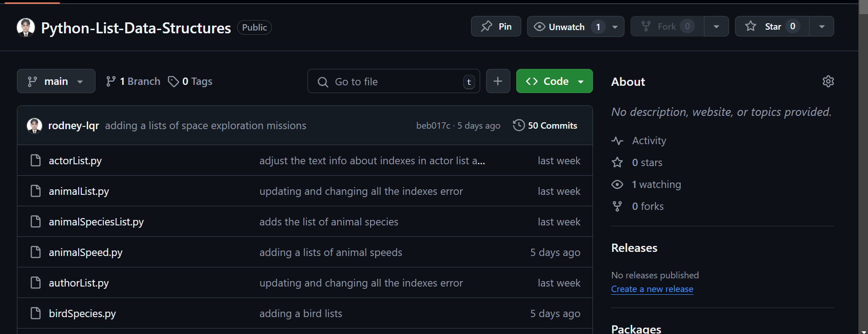Click the plus add file icon
Viewport: 868px width, 334px height.
[498, 81]
